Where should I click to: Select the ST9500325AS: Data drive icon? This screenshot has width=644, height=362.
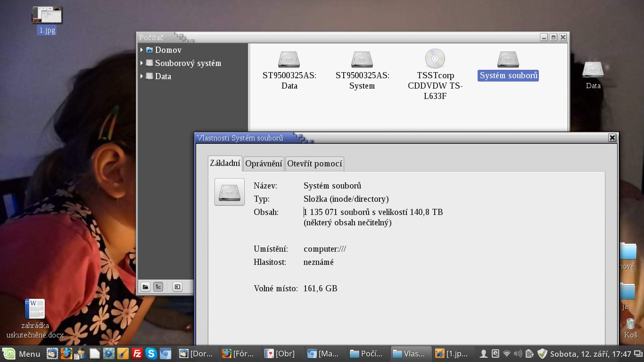pos(289,59)
